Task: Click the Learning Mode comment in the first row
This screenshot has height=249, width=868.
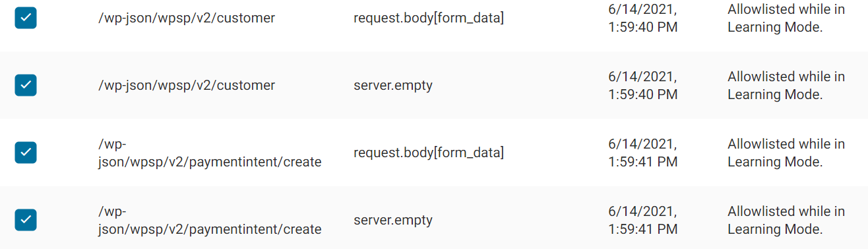Action: 786,18
